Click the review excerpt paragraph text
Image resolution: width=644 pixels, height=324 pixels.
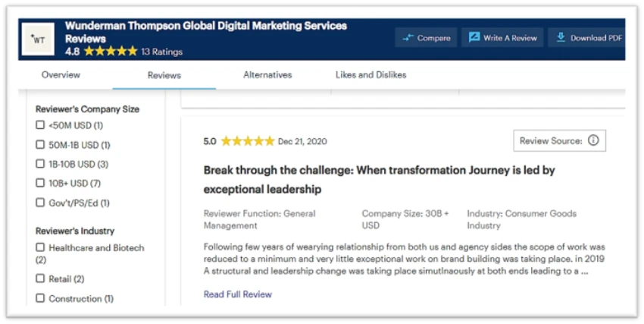(404, 259)
